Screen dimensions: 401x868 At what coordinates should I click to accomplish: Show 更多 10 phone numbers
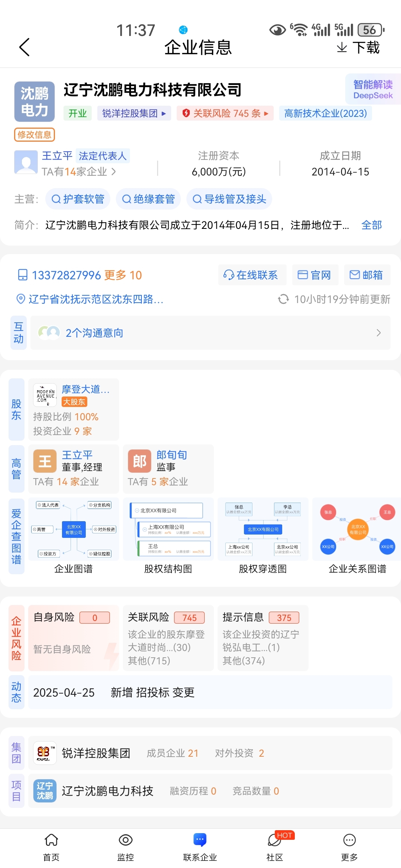pyautogui.click(x=123, y=275)
